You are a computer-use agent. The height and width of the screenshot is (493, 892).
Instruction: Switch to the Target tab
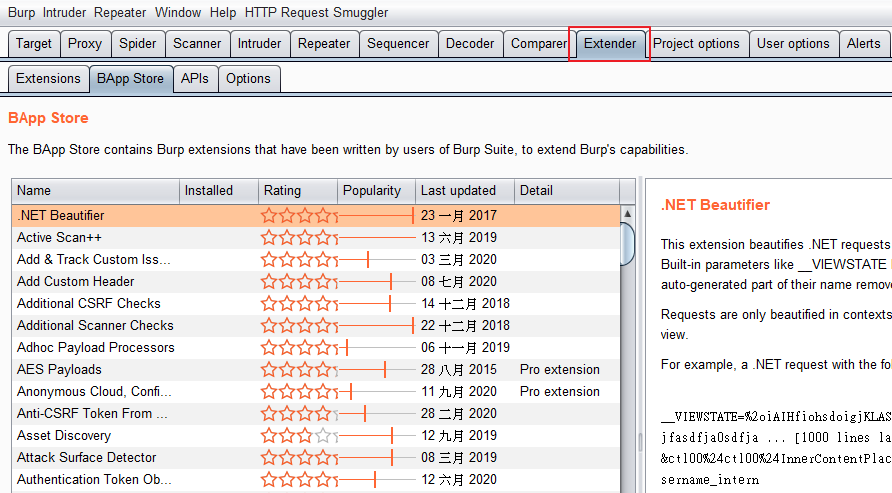point(34,44)
